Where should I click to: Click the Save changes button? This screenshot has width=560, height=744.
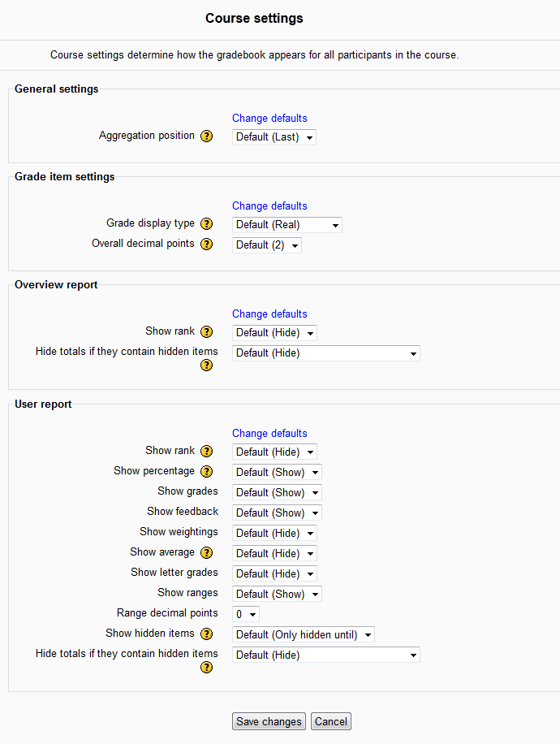[x=269, y=721]
